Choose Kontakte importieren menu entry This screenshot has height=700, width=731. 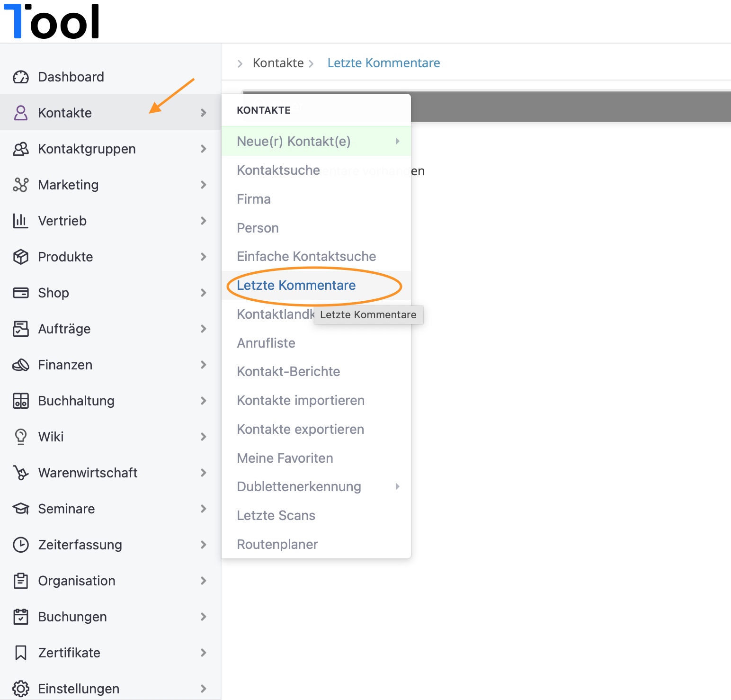[x=316, y=400]
